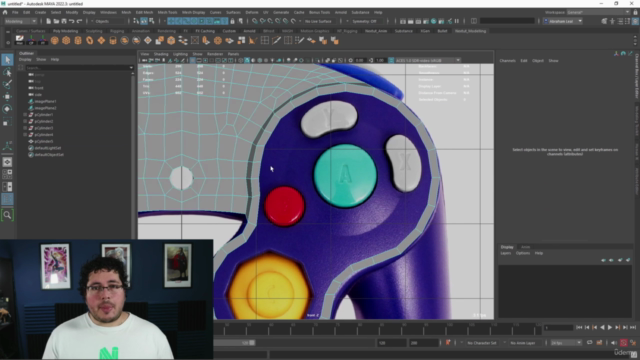Click the Pause viewport icon in status line

click(x=456, y=21)
